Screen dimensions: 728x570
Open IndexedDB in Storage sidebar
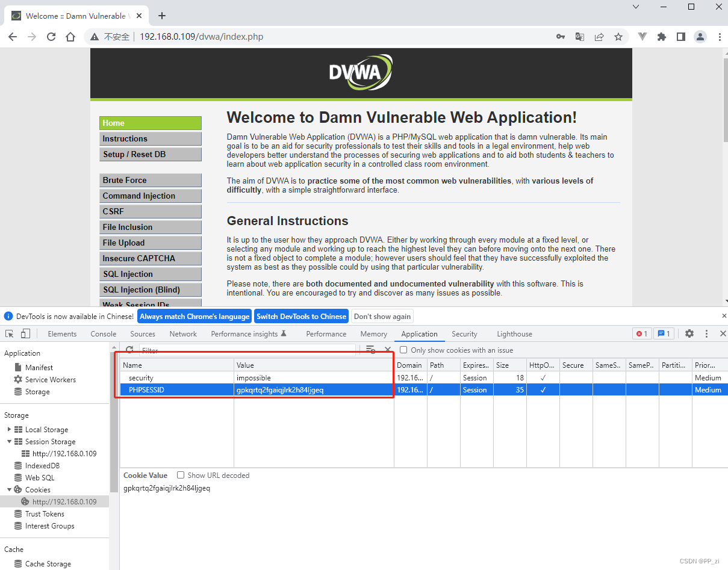[42, 466]
